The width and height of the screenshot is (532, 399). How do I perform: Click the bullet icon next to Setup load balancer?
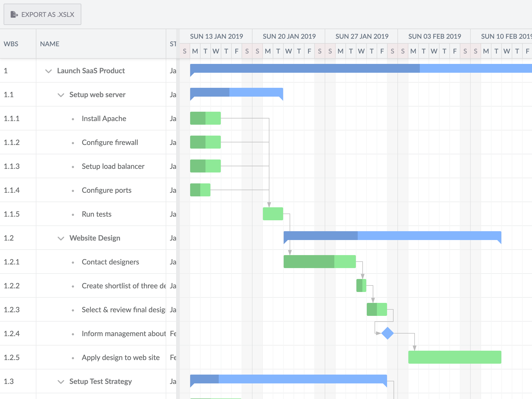[73, 166]
